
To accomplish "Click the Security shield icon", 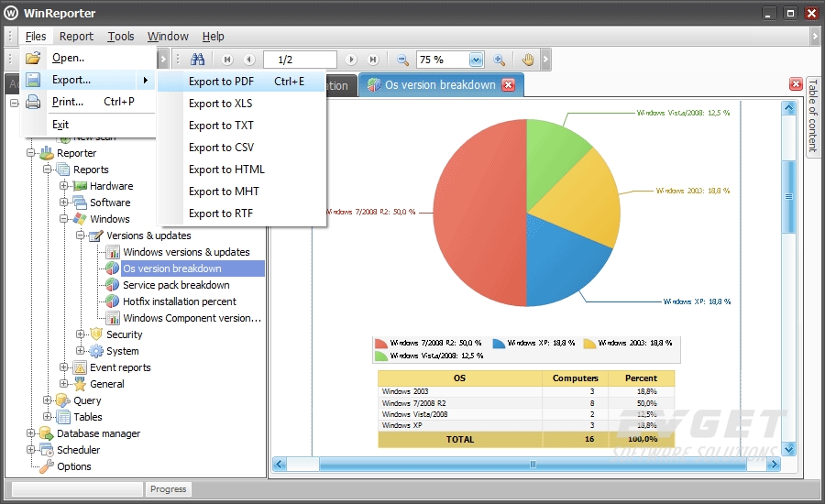I will [x=96, y=334].
